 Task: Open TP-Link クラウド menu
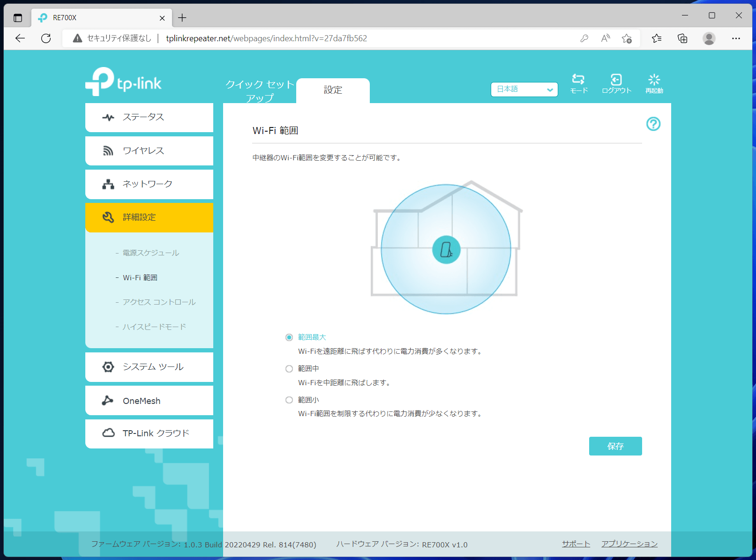point(149,433)
